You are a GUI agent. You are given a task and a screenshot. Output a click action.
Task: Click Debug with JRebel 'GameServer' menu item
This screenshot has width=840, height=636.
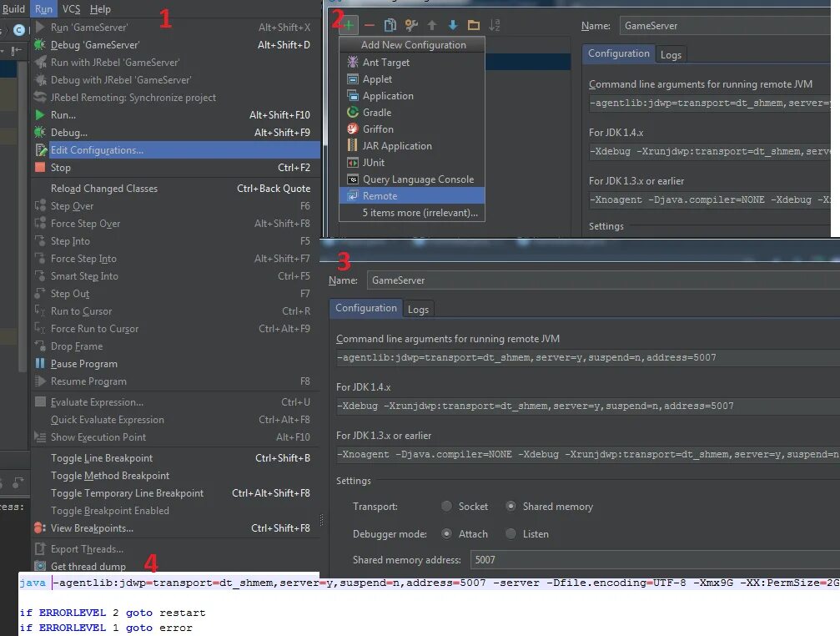pyautogui.click(x=174, y=80)
